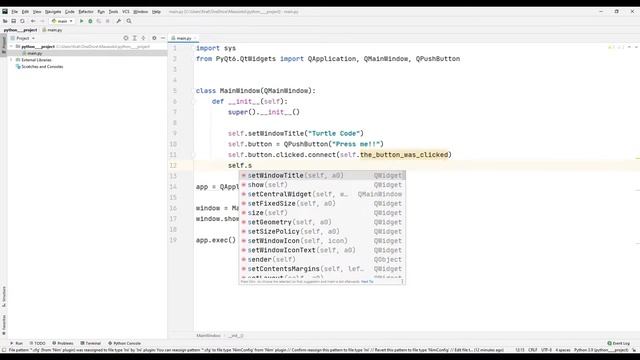
Task: Navigate forward with the right arrow icon
Action: [42, 21]
